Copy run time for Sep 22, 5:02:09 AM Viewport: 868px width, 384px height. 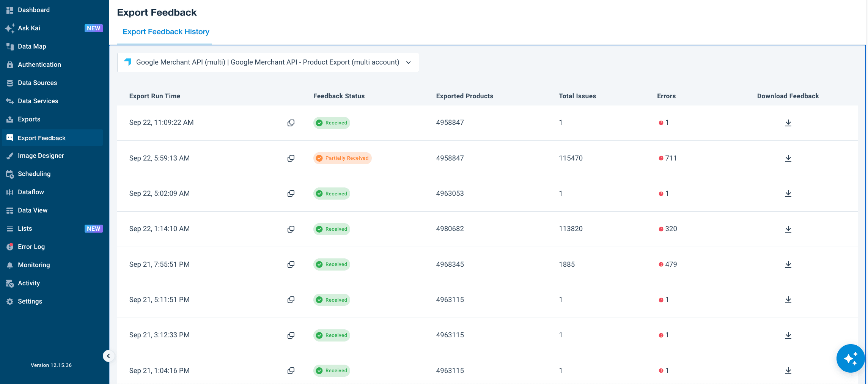[x=291, y=194]
